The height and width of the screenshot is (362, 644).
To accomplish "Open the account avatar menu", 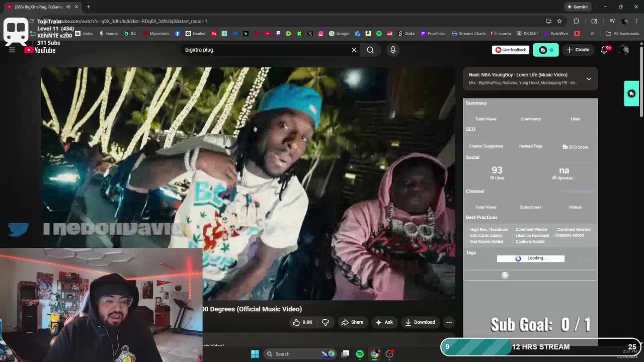I will pyautogui.click(x=624, y=50).
